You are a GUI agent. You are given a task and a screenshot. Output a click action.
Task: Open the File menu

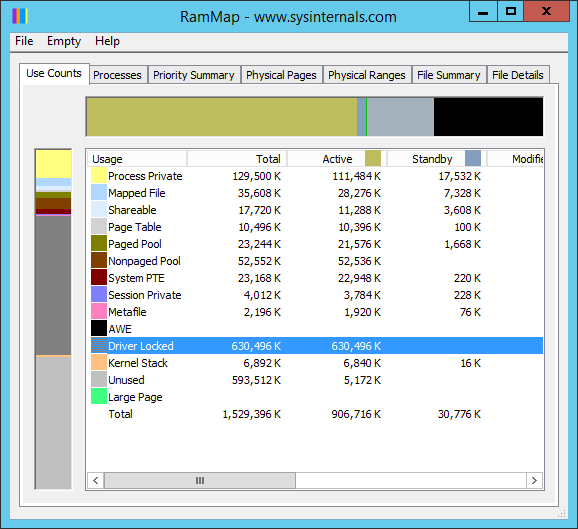24,41
